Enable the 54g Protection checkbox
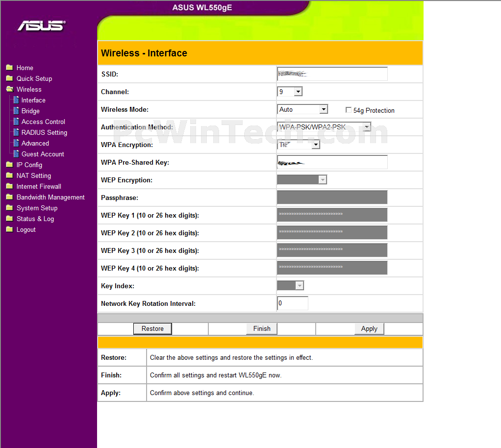Image resolution: width=501 pixels, height=448 pixels. point(348,110)
